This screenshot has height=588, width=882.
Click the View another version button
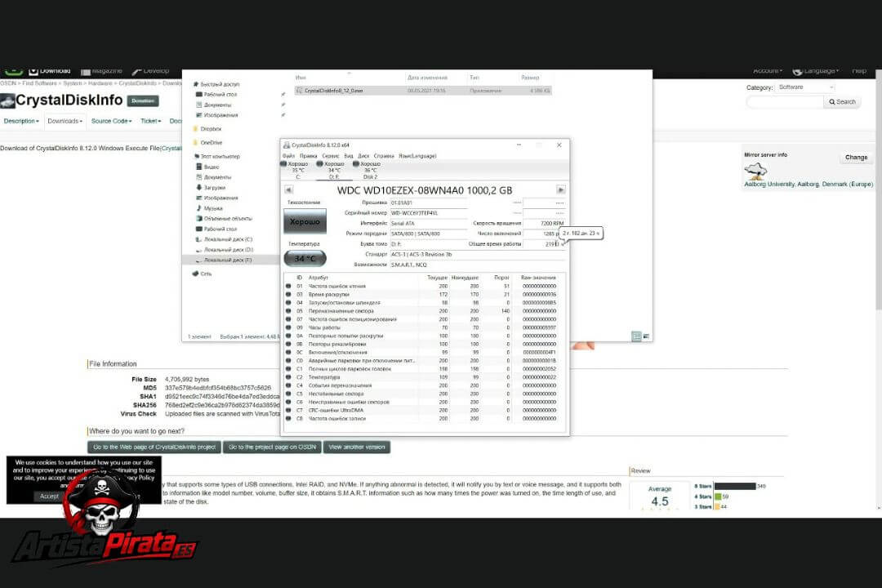[357, 448]
